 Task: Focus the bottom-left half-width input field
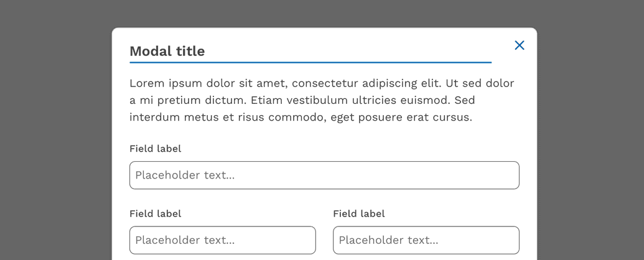click(x=222, y=240)
